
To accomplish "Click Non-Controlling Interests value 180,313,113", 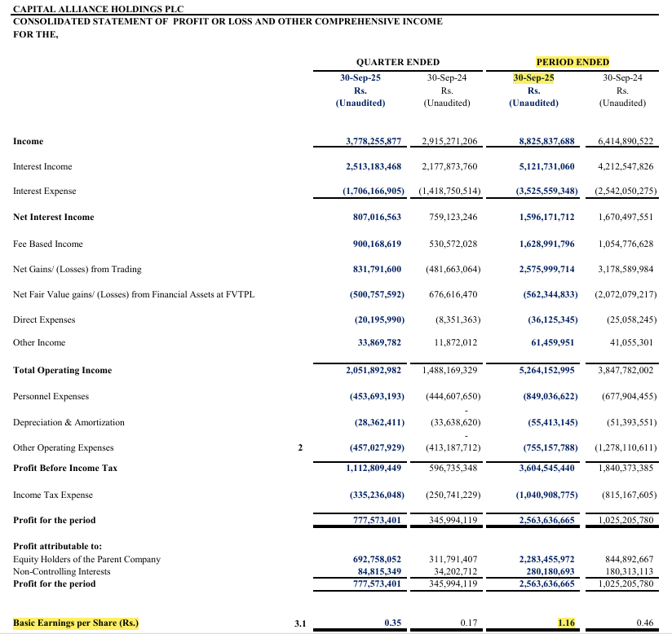I will click(x=629, y=572).
